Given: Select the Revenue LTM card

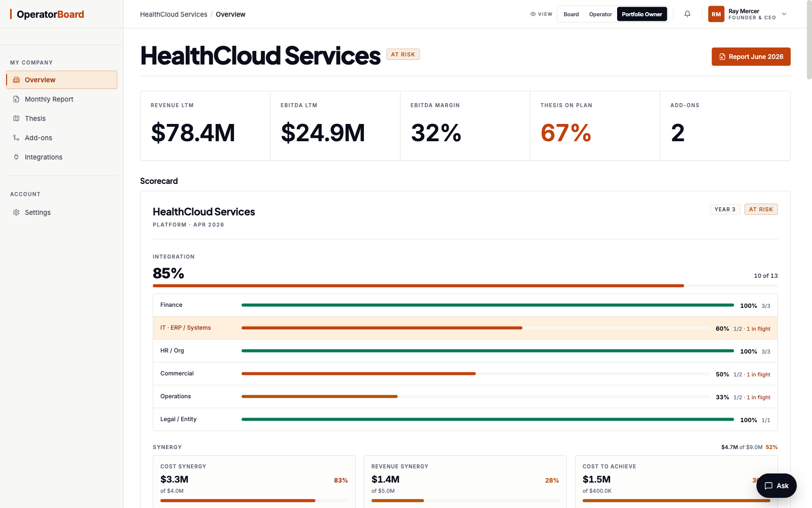Looking at the screenshot, I should click(x=206, y=126).
